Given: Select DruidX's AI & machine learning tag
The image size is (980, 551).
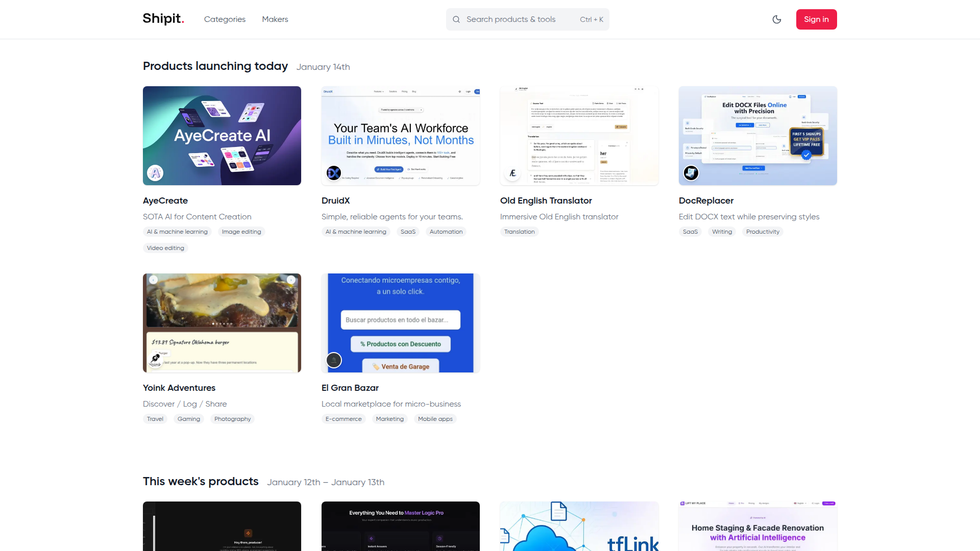Looking at the screenshot, I should point(356,232).
